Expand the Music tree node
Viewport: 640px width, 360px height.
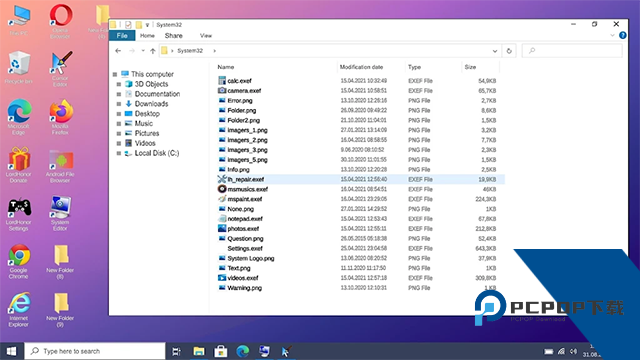pos(119,124)
